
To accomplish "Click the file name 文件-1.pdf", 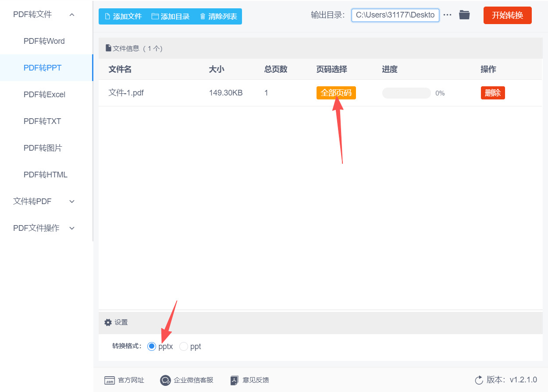I will tap(126, 93).
